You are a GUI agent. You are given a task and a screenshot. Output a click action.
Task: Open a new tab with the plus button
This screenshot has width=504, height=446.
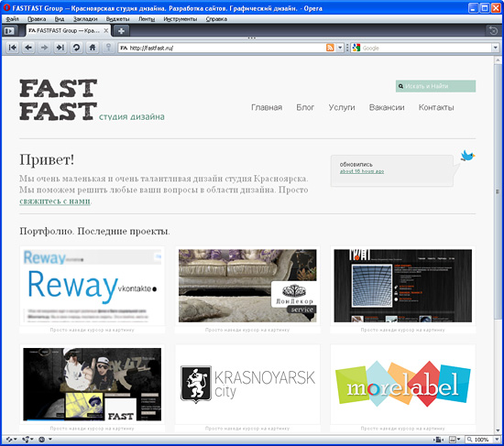(121, 31)
